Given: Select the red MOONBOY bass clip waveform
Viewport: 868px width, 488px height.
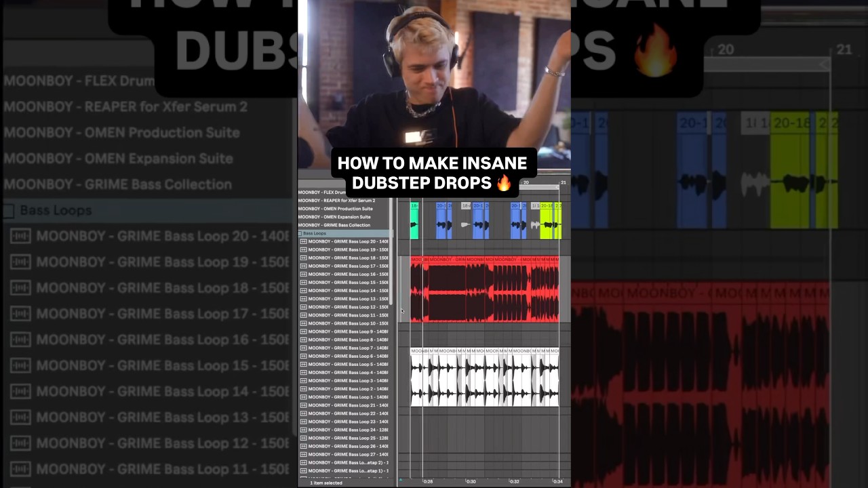Looking at the screenshot, I should click(485, 289).
